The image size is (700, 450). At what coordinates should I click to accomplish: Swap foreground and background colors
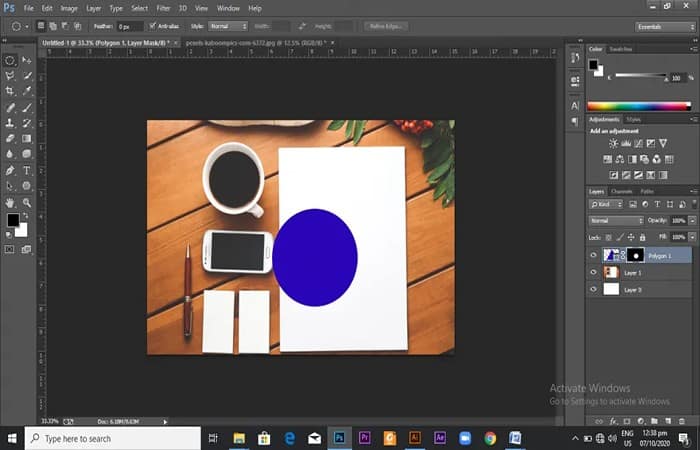click(25, 216)
